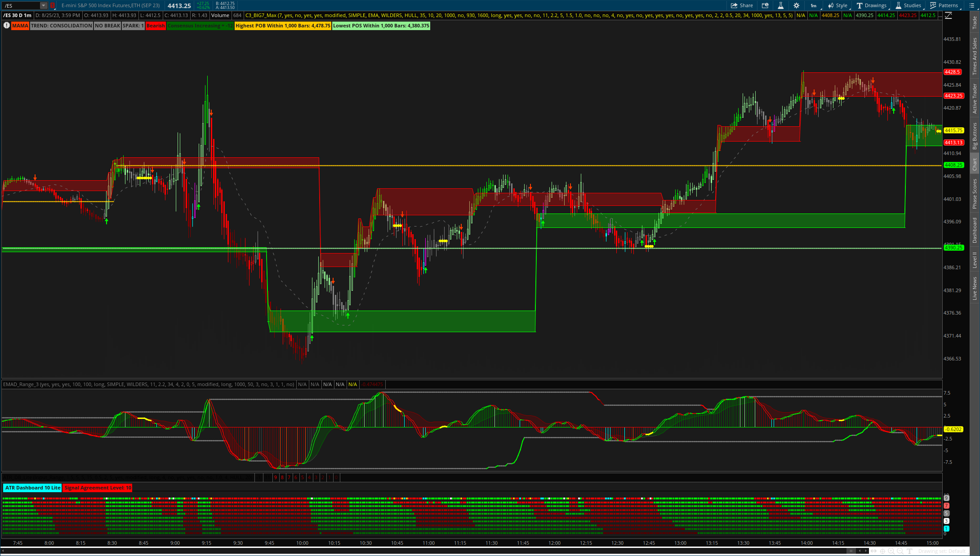Open the Level II sidebar tab
This screenshot has height=556, width=980.
(x=975, y=260)
